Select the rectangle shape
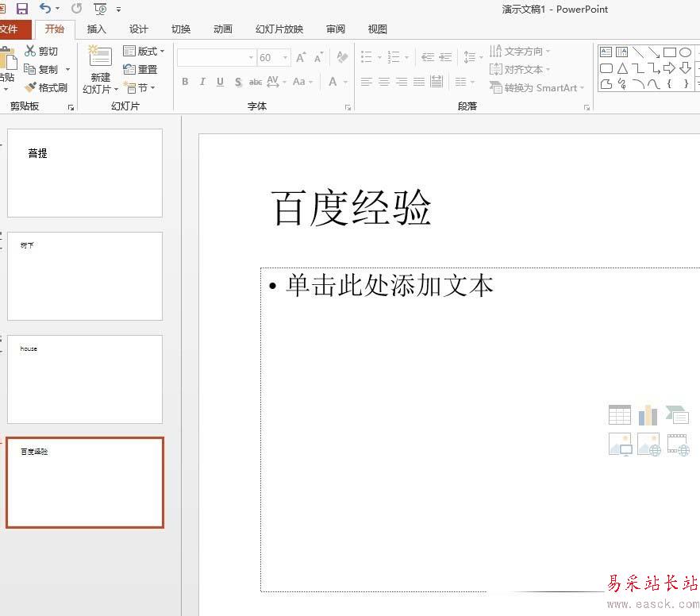The height and width of the screenshot is (616, 700). pos(670,52)
